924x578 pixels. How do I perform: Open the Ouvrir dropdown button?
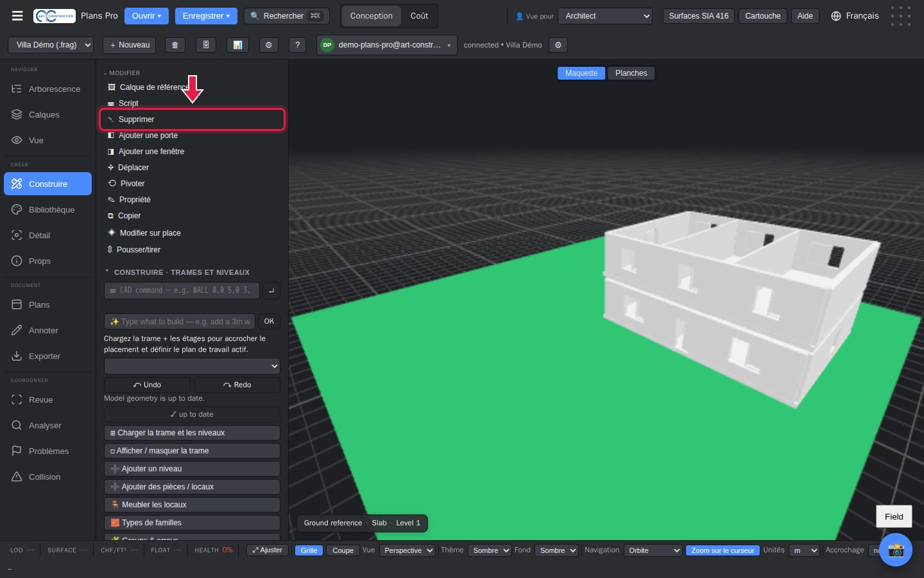[146, 15]
